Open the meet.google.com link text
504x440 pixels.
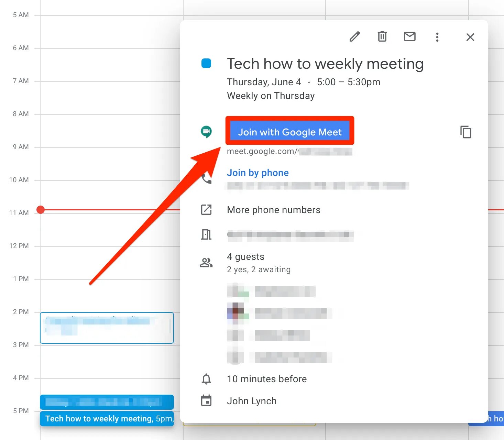point(289,151)
